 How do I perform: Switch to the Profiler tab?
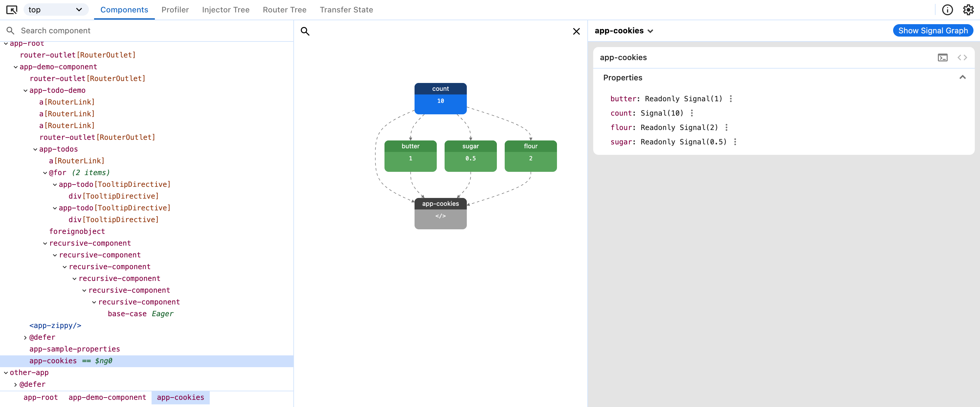[x=175, y=10]
